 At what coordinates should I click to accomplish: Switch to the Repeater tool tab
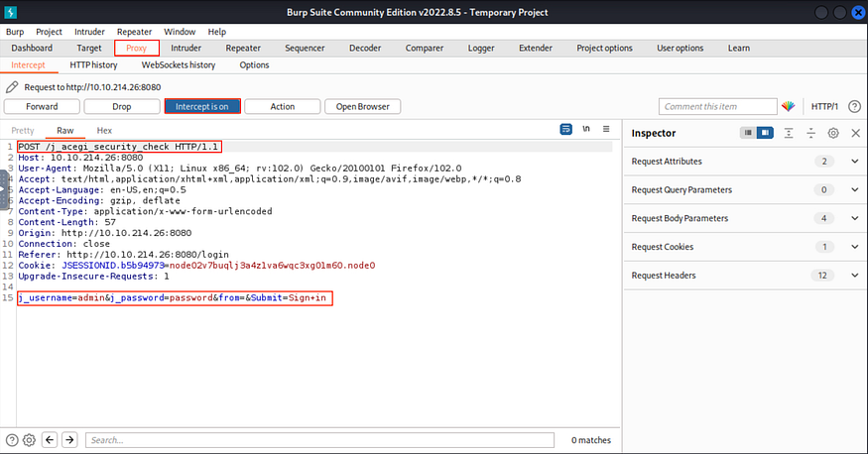coord(243,49)
